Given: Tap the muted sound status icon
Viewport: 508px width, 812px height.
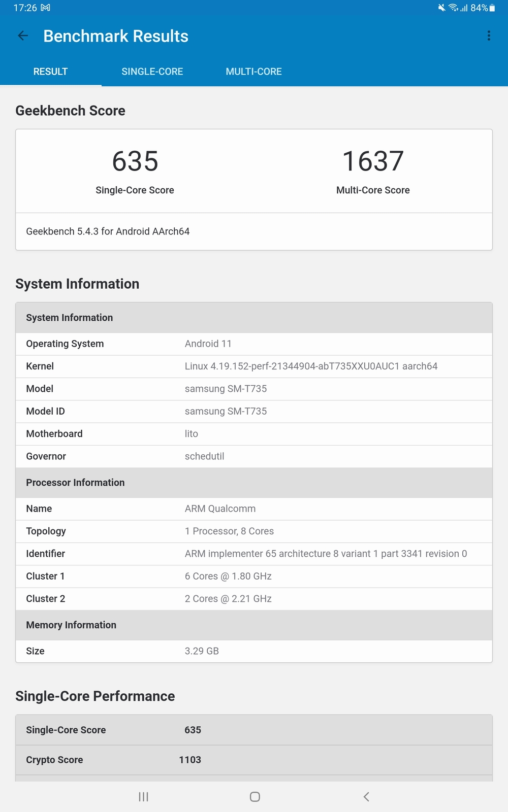Looking at the screenshot, I should 441,8.
